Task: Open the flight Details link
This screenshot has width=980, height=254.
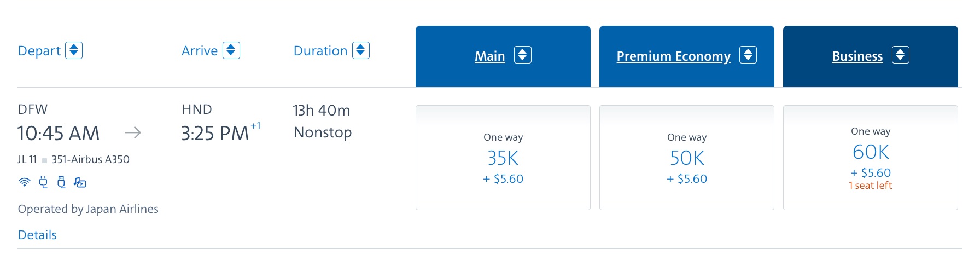Action: point(37,235)
